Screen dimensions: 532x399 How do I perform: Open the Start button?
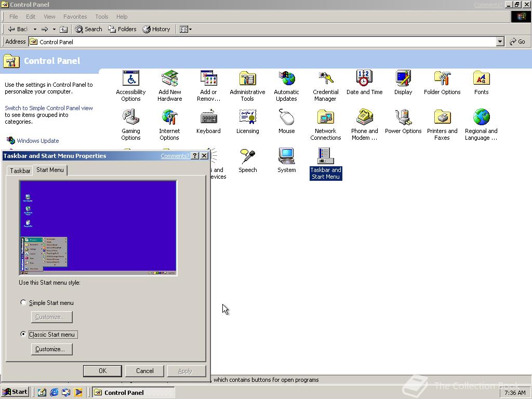(15, 392)
